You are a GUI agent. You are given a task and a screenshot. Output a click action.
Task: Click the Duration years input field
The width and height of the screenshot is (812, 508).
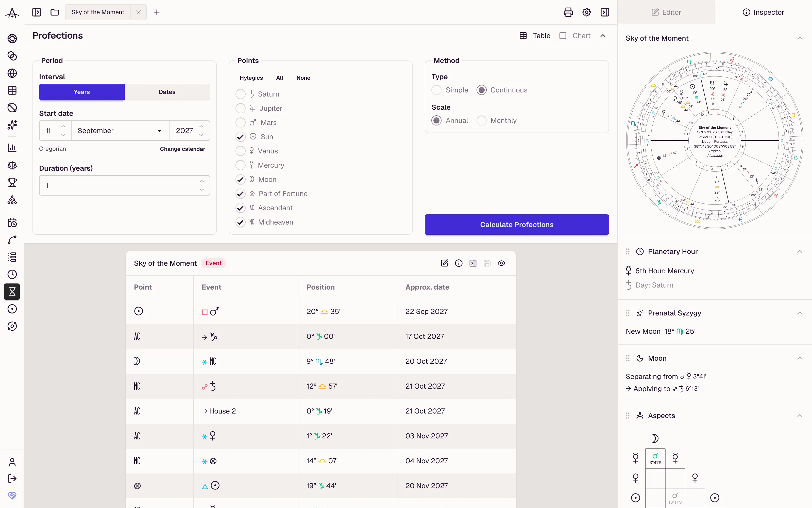(125, 185)
